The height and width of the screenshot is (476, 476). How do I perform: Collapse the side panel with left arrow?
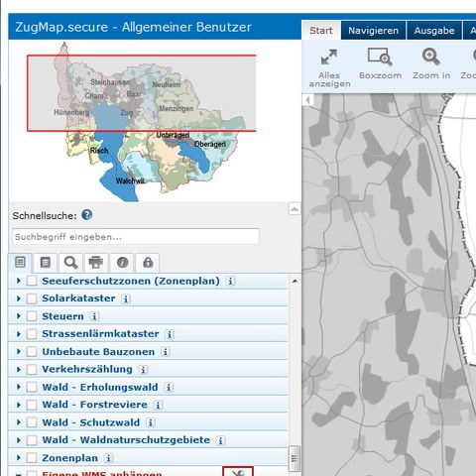(307, 100)
